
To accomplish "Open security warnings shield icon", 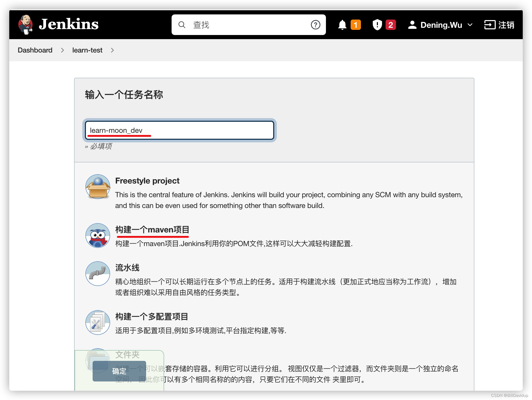I will pos(377,25).
